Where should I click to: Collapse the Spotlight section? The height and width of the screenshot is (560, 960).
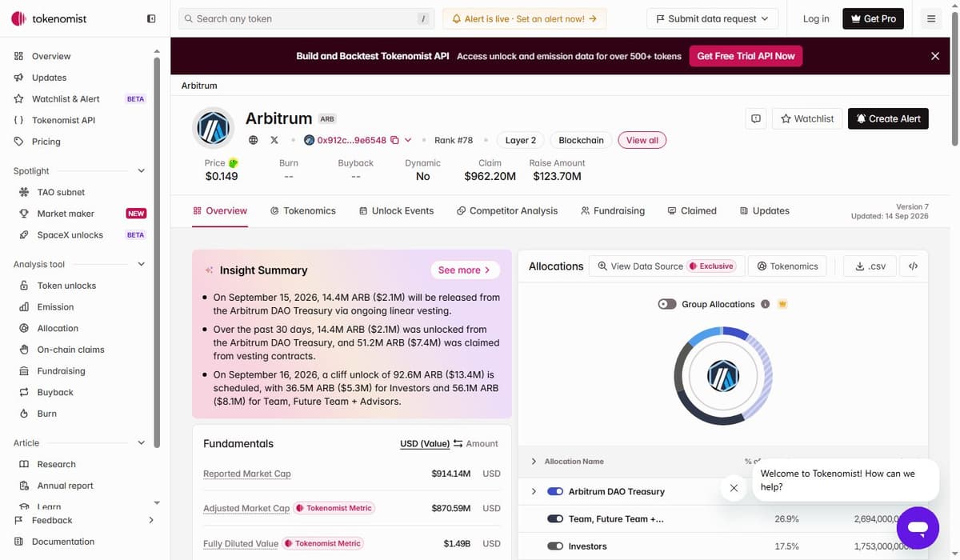click(x=142, y=170)
